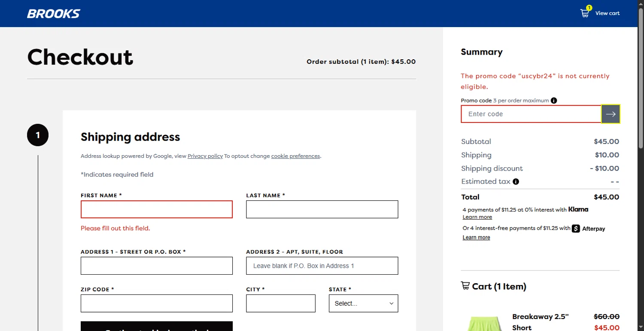The height and width of the screenshot is (331, 644).
Task: Click the Shipping discount '- $10.00' value
Action: tap(605, 169)
